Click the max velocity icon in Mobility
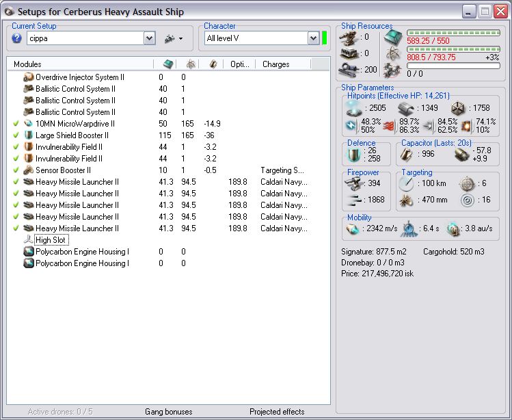512x420 pixels. tap(352, 228)
